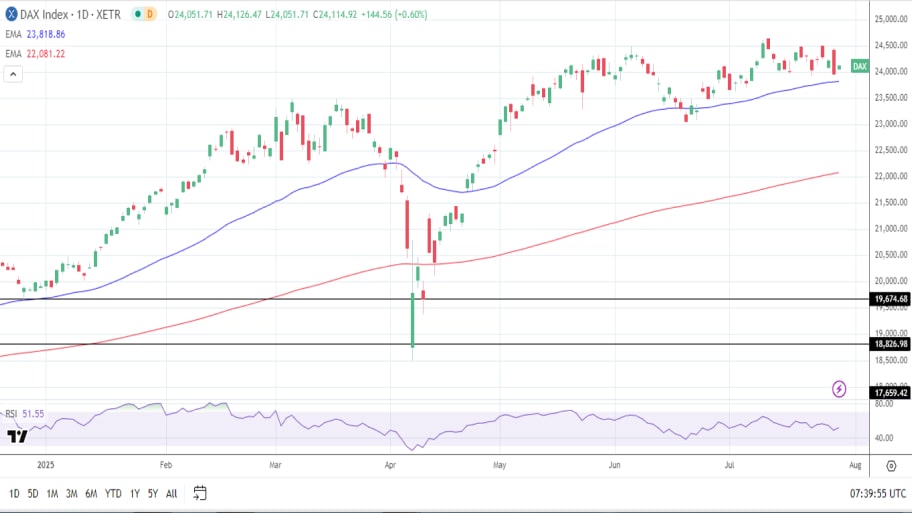This screenshot has width=912, height=513.
Task: Select the 5D time range
Action: tap(33, 493)
